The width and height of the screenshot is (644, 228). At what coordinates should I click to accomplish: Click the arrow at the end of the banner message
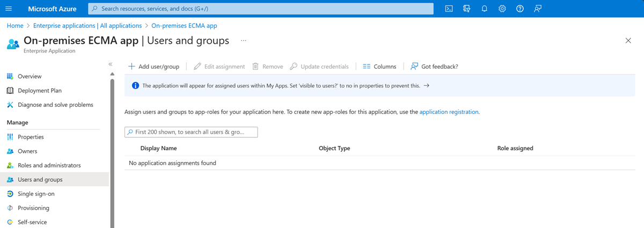[426, 85]
